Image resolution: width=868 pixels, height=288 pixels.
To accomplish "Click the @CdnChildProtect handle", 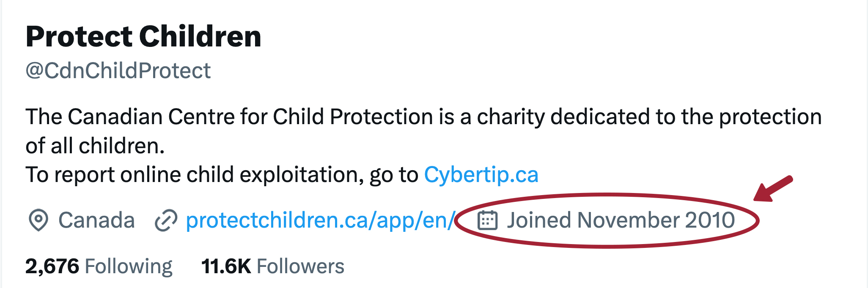I will [x=118, y=71].
